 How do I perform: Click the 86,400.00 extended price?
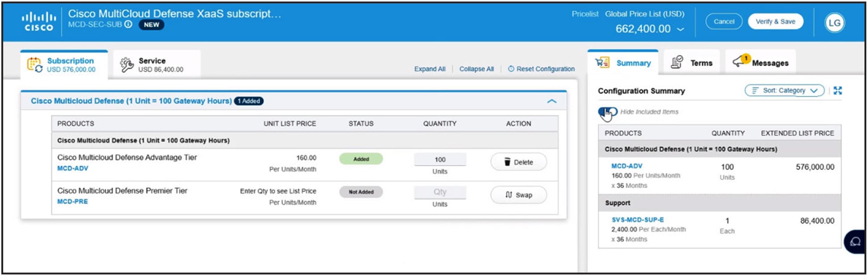pyautogui.click(x=817, y=221)
